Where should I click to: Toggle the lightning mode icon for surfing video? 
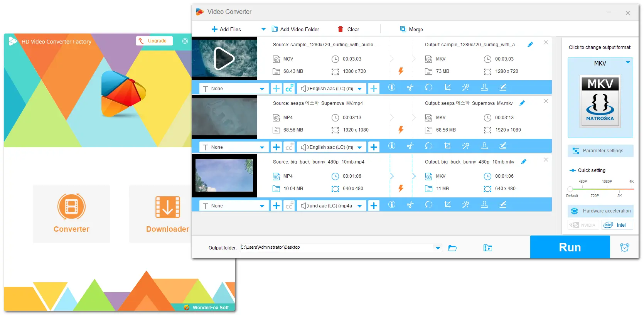click(x=401, y=71)
